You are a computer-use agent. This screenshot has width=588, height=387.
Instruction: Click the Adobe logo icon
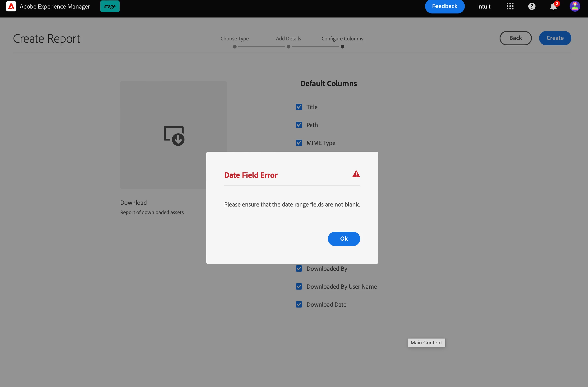(11, 7)
